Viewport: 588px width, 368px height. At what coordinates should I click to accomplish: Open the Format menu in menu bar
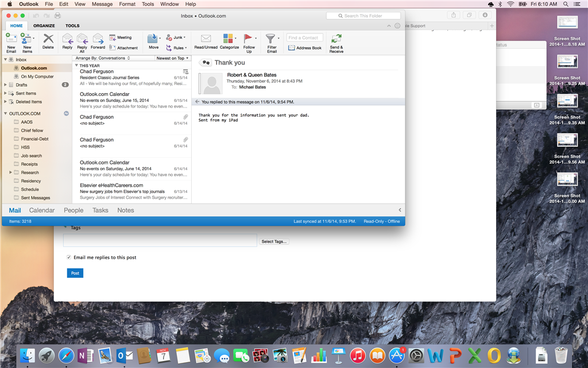pos(127,4)
